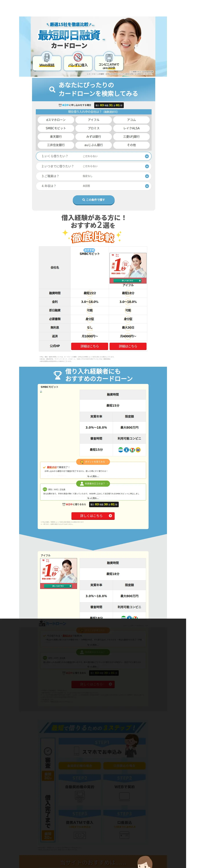This screenshot has width=219, height=868.
Task: Click 詳細はこちら for アイフル column
Action: tap(128, 346)
